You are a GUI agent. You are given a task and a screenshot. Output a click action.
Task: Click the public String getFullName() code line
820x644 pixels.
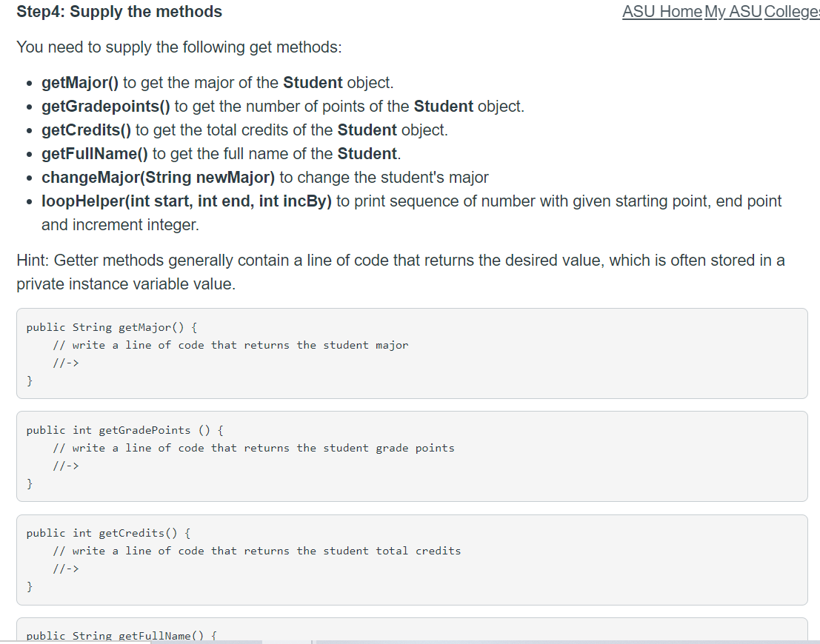[x=121, y=636]
